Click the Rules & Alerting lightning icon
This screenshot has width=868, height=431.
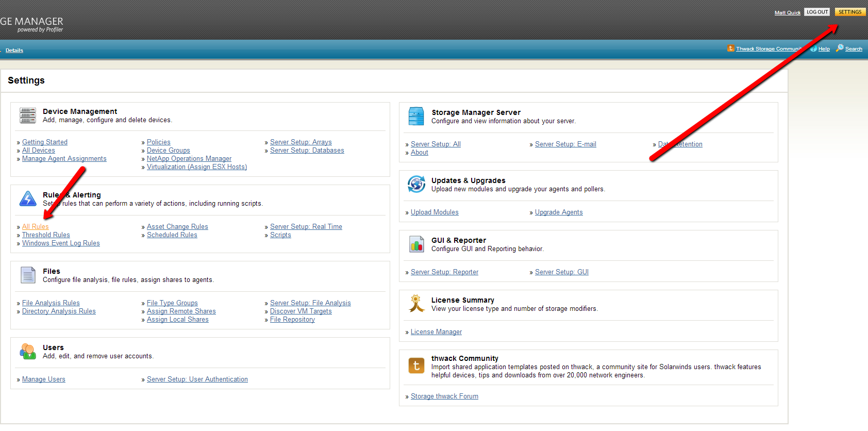pyautogui.click(x=28, y=198)
